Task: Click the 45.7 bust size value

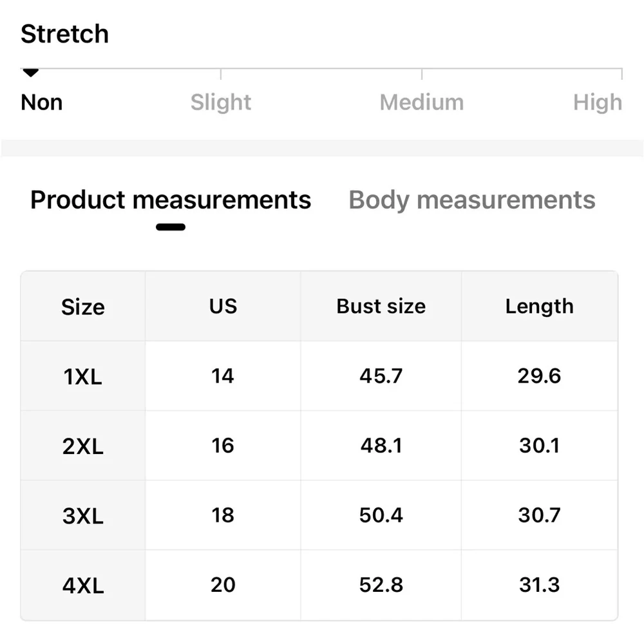Action: [381, 375]
